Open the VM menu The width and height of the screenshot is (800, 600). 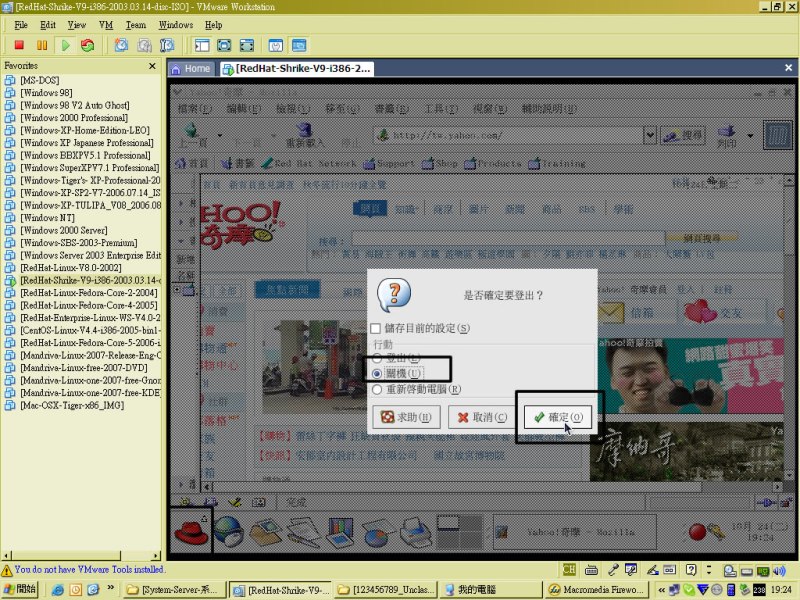pos(106,25)
